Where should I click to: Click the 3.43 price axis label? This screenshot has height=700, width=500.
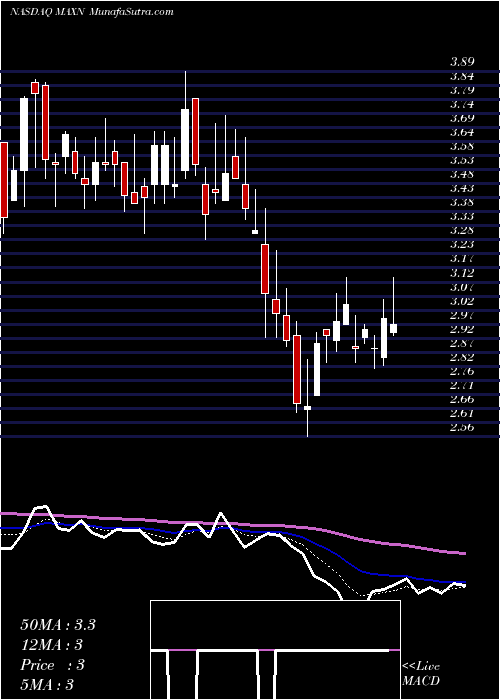[462, 188]
